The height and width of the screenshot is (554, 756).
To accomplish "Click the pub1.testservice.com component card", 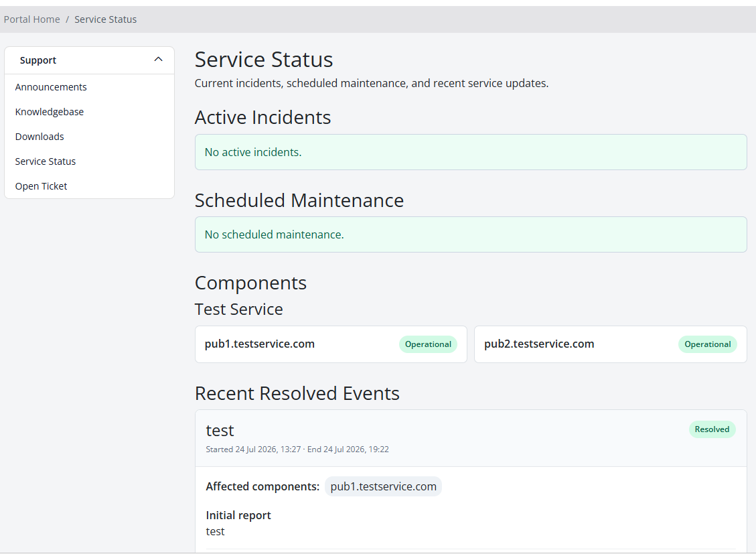I will pyautogui.click(x=331, y=344).
